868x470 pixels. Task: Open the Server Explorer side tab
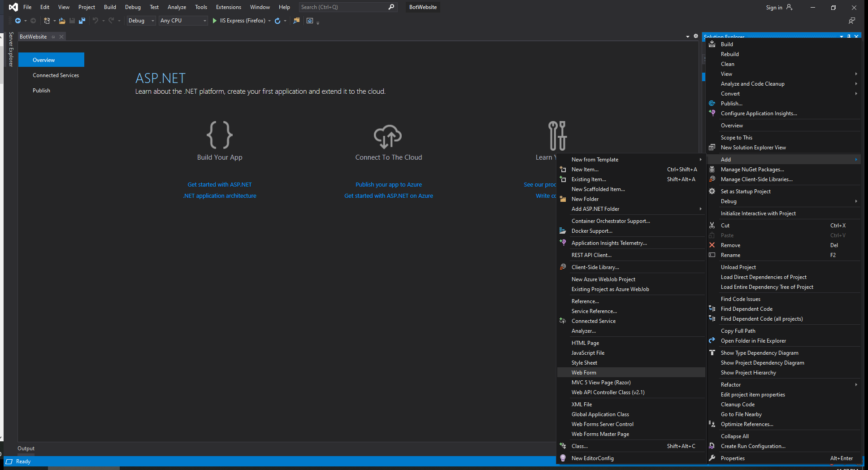pos(11,49)
